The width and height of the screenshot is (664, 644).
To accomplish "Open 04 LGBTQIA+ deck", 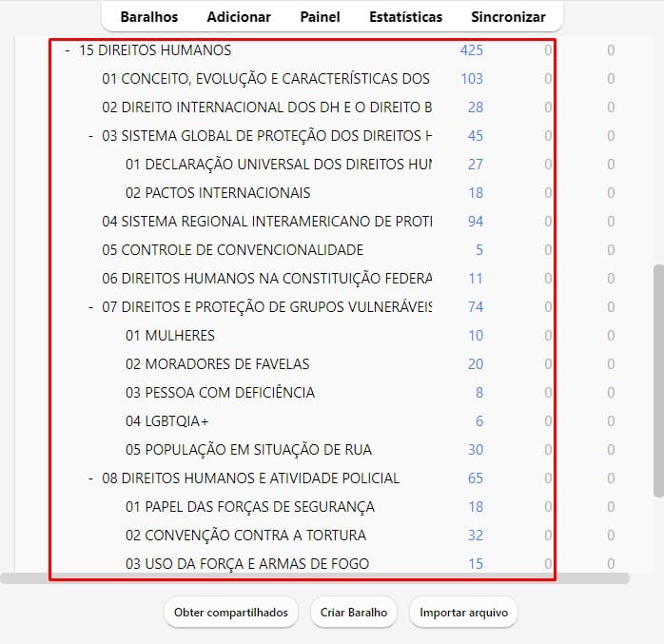I will pyautogui.click(x=167, y=421).
